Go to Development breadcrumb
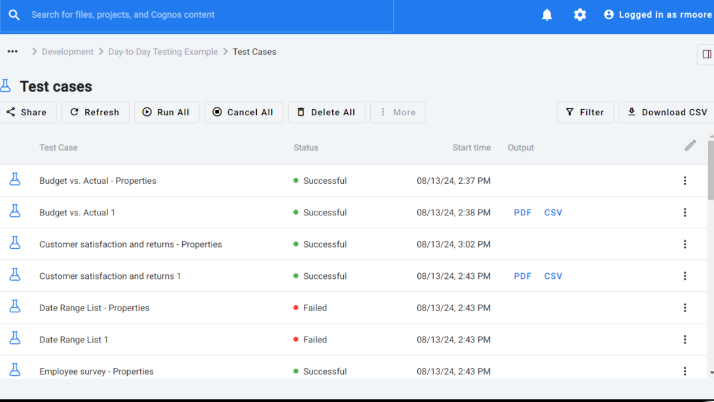The width and height of the screenshot is (714, 402). [x=67, y=52]
